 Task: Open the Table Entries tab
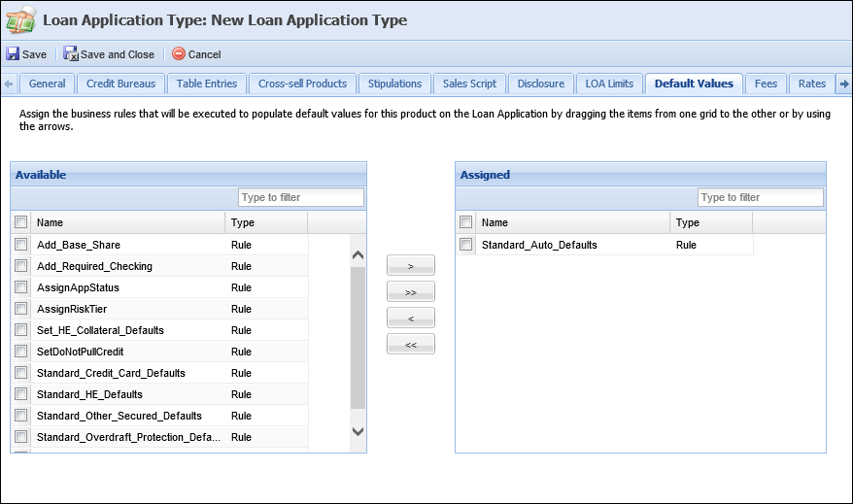[x=207, y=84]
